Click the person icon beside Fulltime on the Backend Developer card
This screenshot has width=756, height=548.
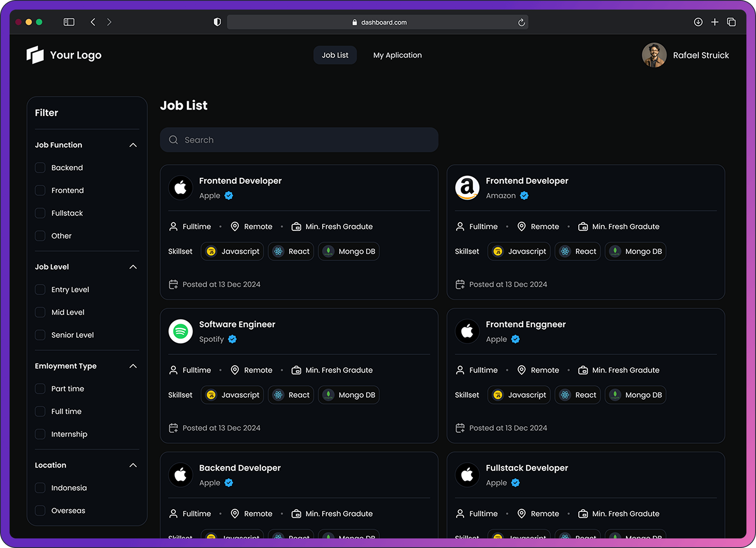coord(173,514)
